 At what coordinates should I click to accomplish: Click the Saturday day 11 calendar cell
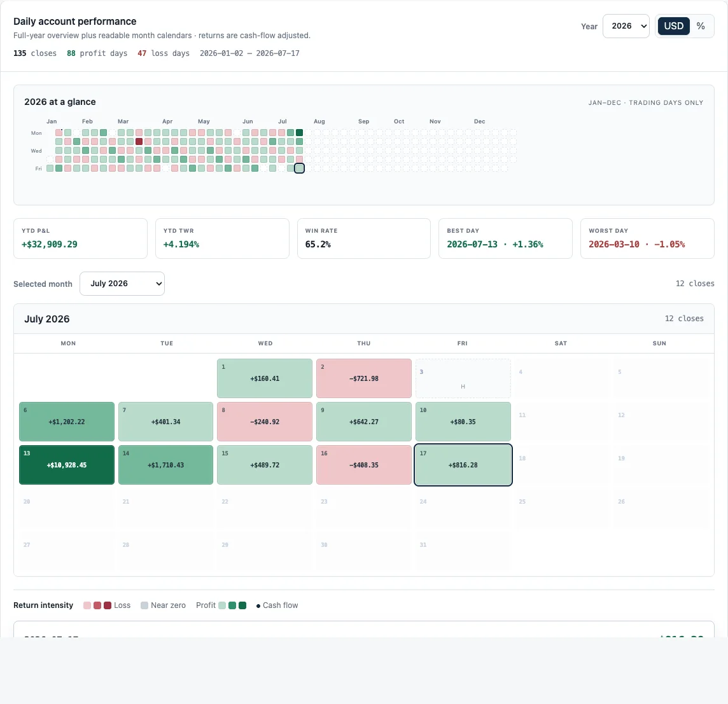(x=561, y=422)
